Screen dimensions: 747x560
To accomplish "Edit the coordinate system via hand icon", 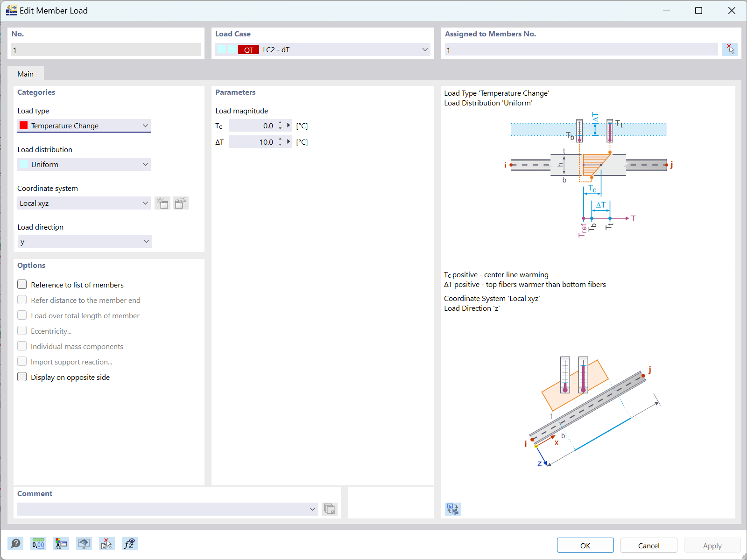I will 181,203.
